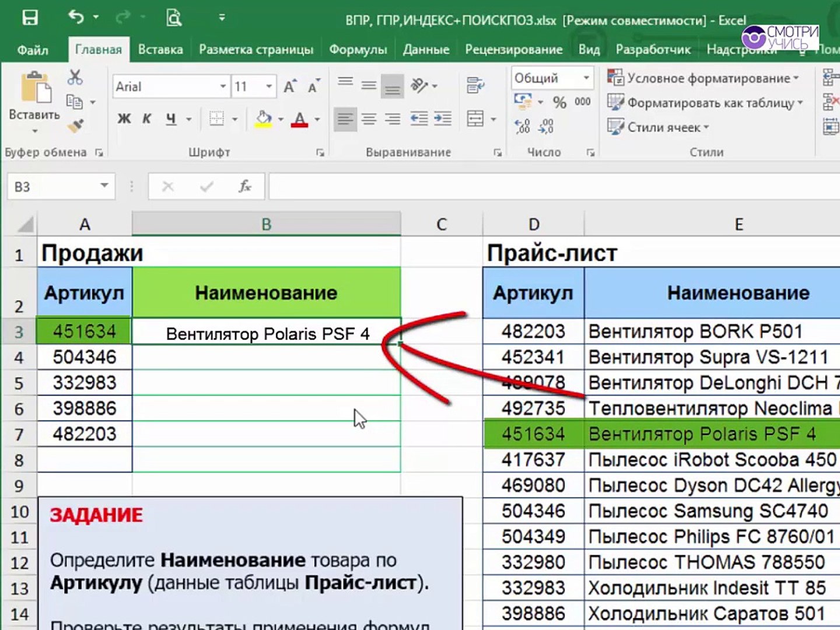Click the Copy icon
The height and width of the screenshot is (630, 840).
pos(75,101)
